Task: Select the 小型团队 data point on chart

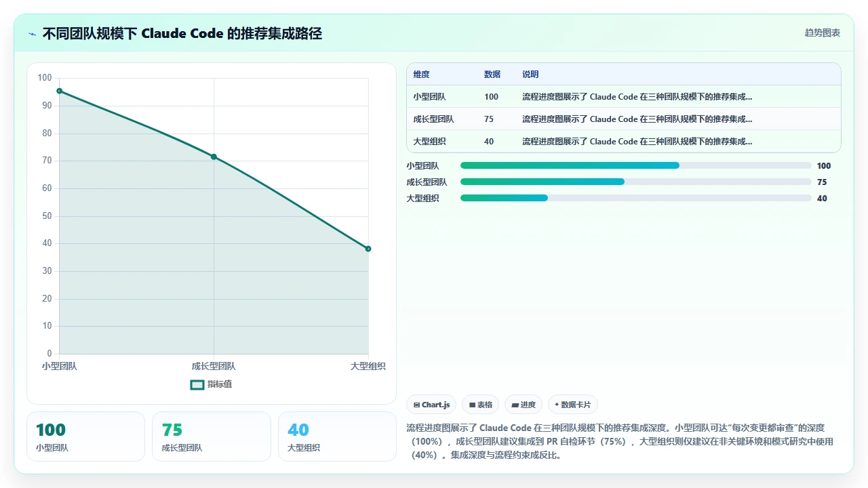Action: point(60,91)
